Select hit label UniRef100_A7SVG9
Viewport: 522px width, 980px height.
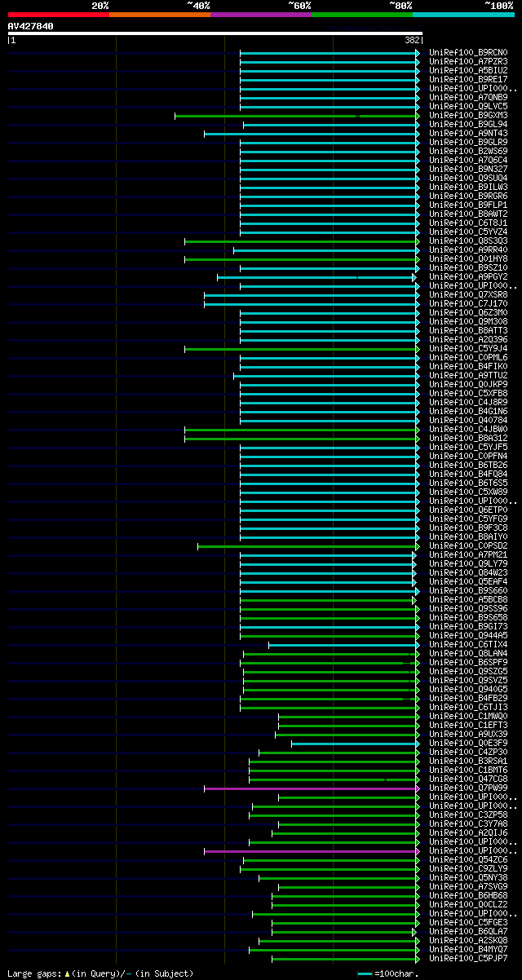click(x=469, y=887)
